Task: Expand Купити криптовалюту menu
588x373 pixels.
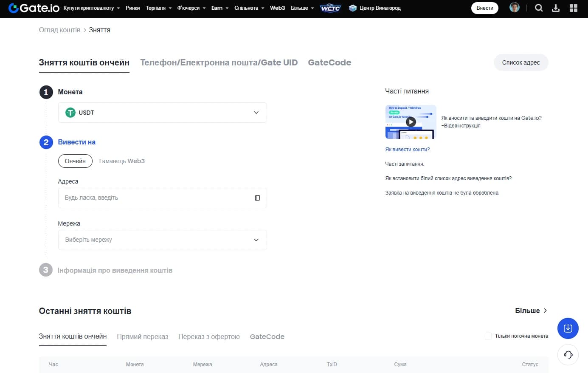Action: point(92,8)
